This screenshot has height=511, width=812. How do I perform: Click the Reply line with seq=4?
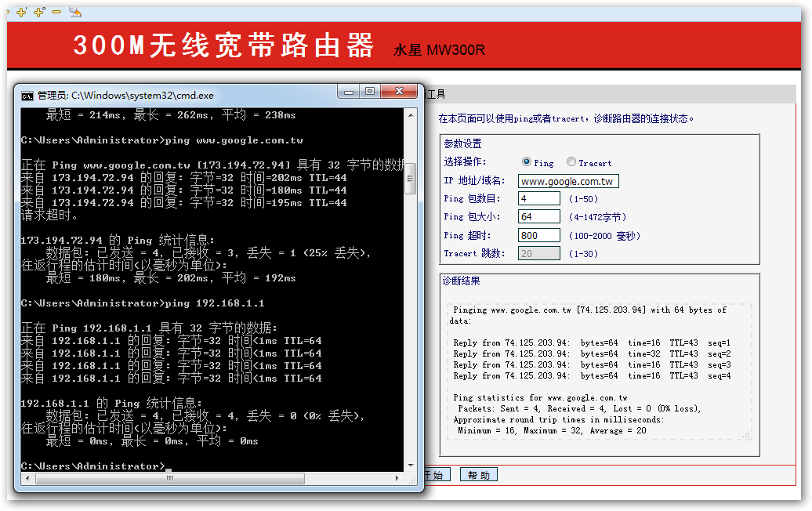coord(592,376)
